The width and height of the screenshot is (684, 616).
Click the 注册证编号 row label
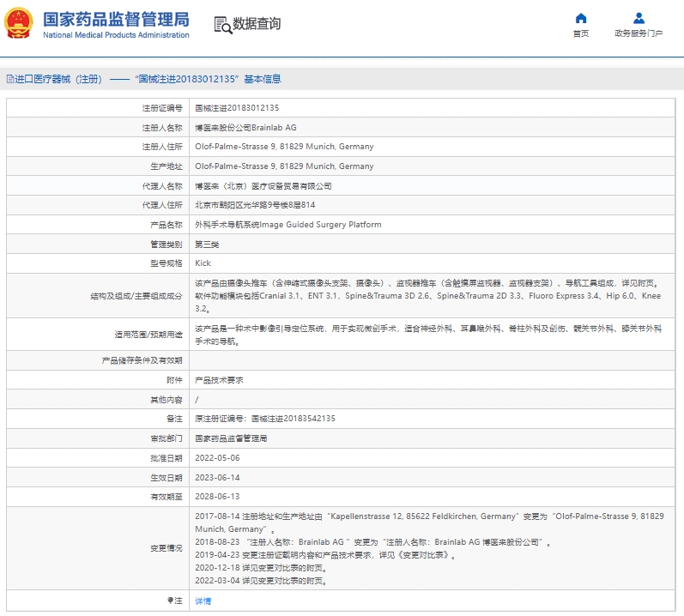(162, 108)
